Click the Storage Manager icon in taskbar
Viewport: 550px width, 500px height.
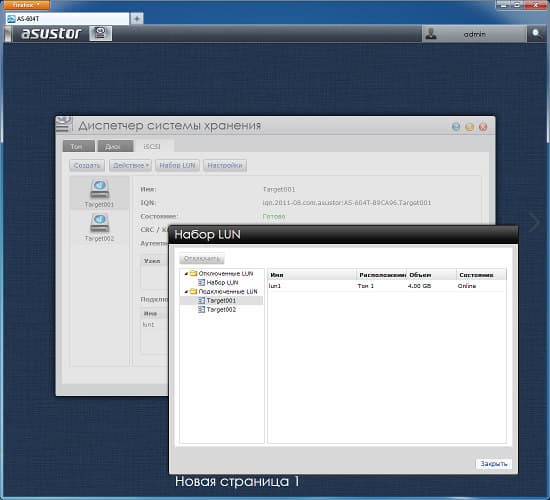point(101,33)
